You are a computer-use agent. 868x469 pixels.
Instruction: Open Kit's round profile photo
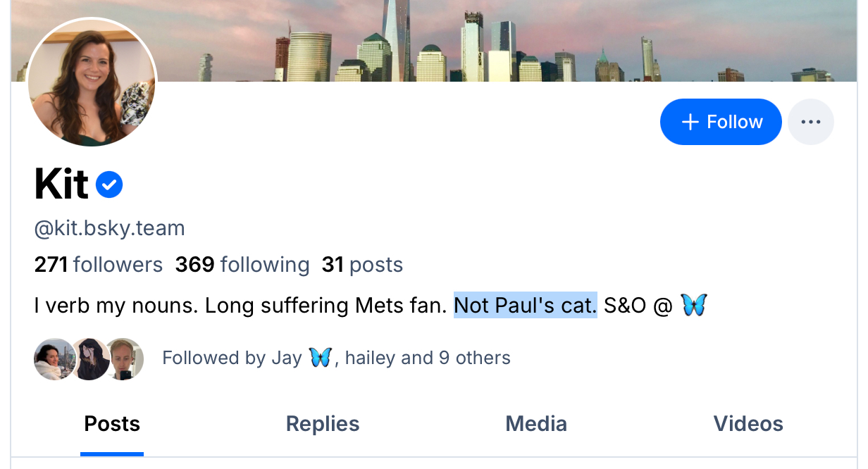tap(92, 82)
